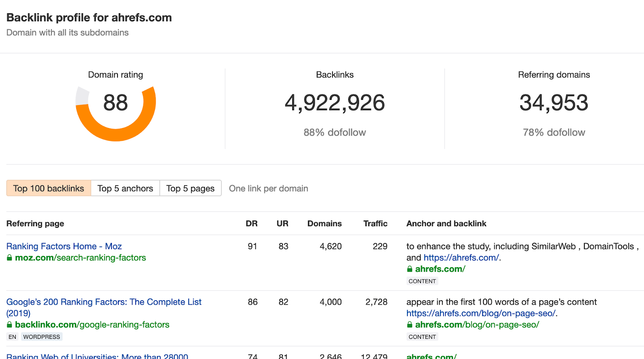The height and width of the screenshot is (359, 644).
Task: Click the Anchor and backlink column header
Action: 446,223
